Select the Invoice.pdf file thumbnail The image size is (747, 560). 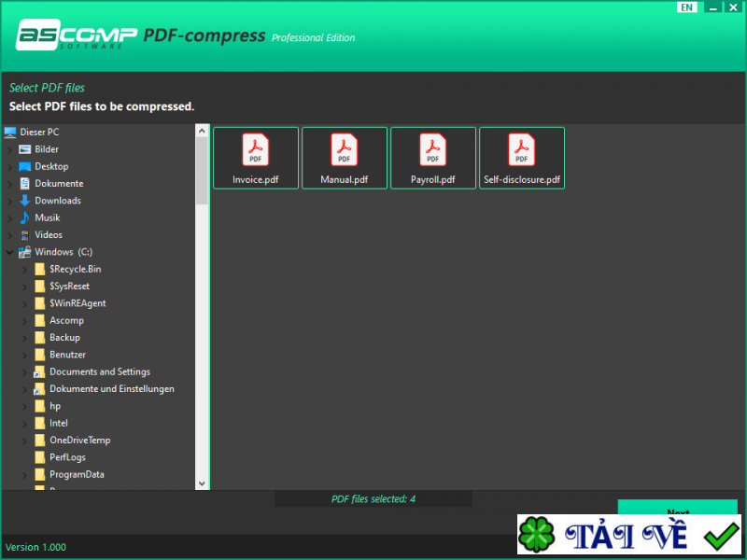255,157
